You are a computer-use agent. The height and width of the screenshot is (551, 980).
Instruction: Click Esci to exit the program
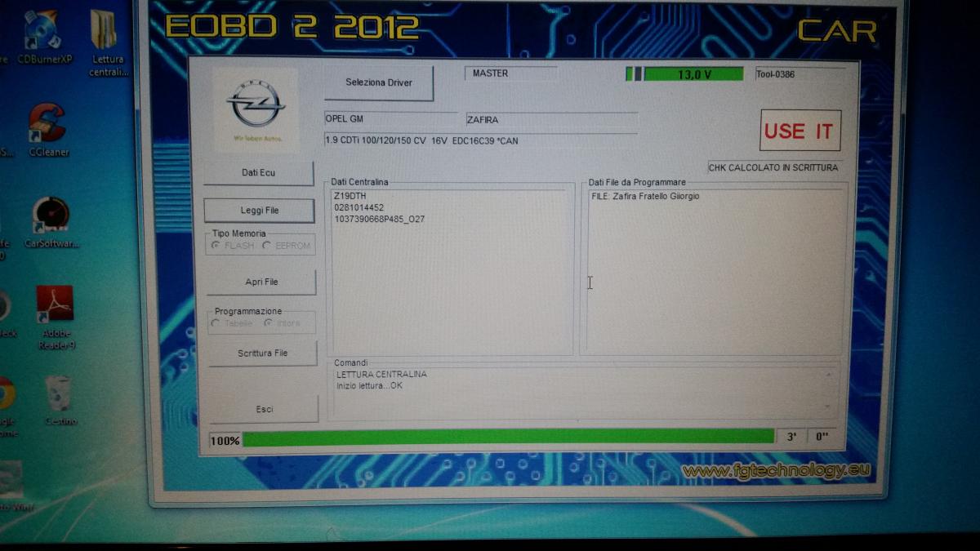click(x=264, y=409)
